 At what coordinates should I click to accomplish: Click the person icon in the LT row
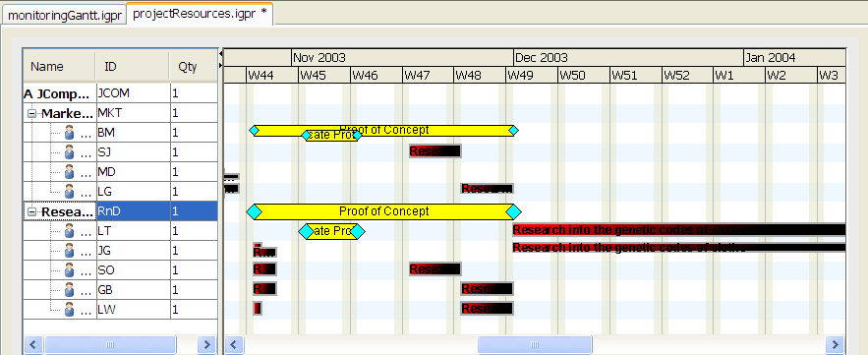[x=69, y=231]
